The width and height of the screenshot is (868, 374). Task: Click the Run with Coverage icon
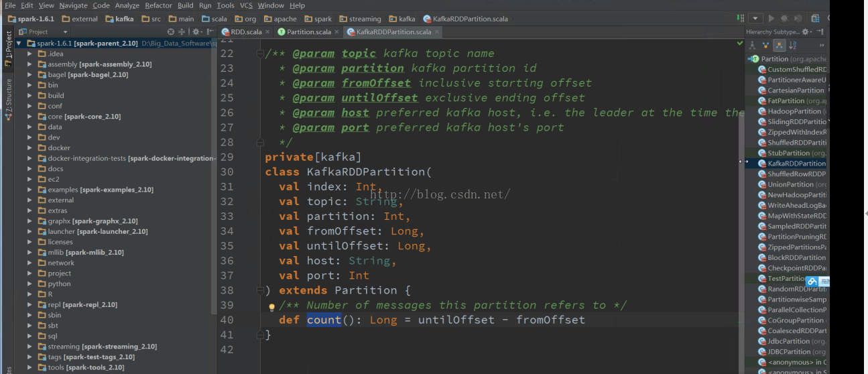coord(798,18)
